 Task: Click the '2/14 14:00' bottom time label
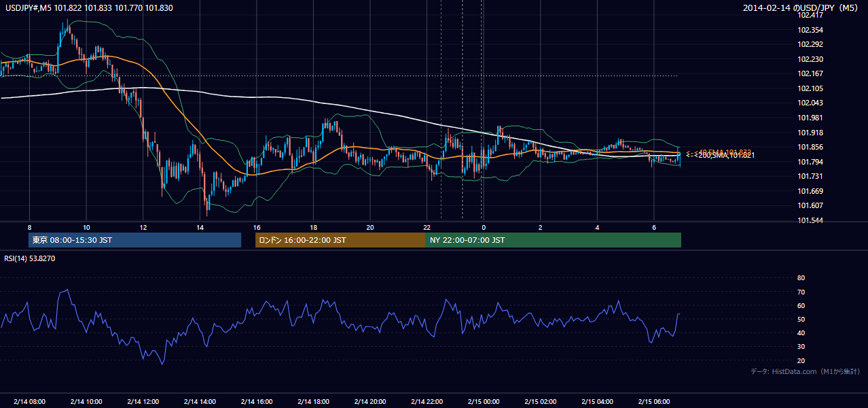pos(200,402)
